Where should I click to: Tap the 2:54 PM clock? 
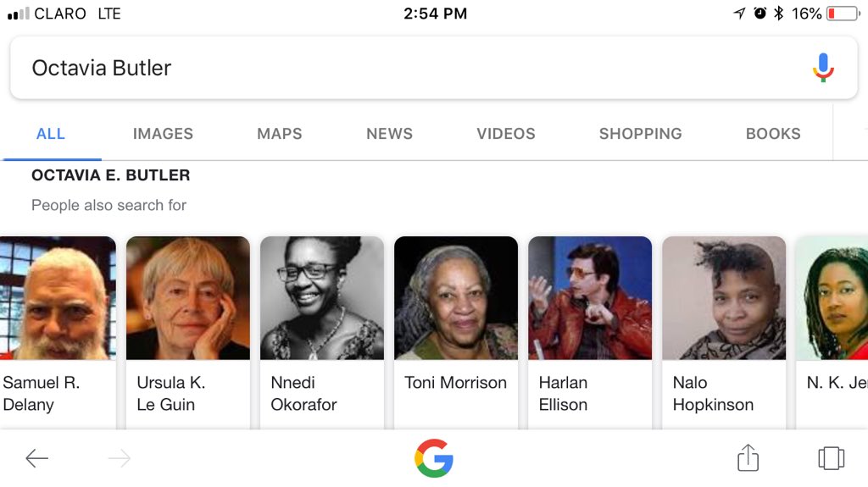tap(435, 14)
